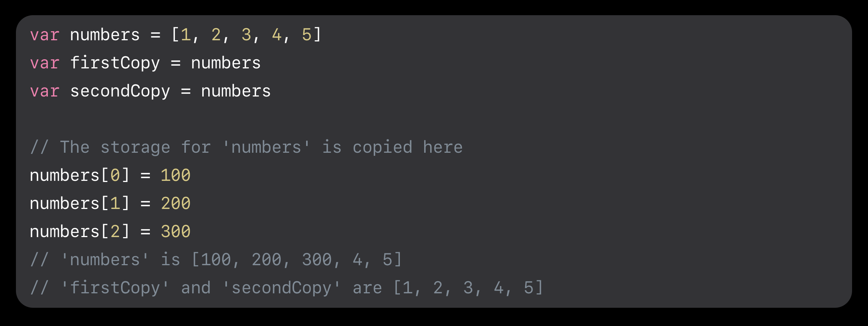Click the number 1 in the array literal
The height and width of the screenshot is (326, 868).
click(x=186, y=35)
